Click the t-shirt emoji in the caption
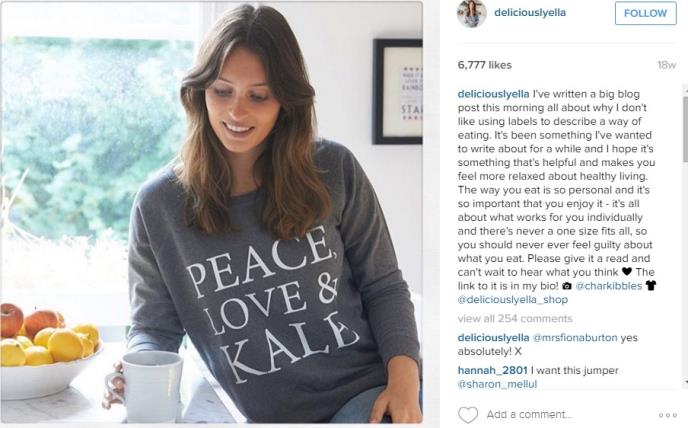Screen dimensions: 688x428 coord(651,286)
